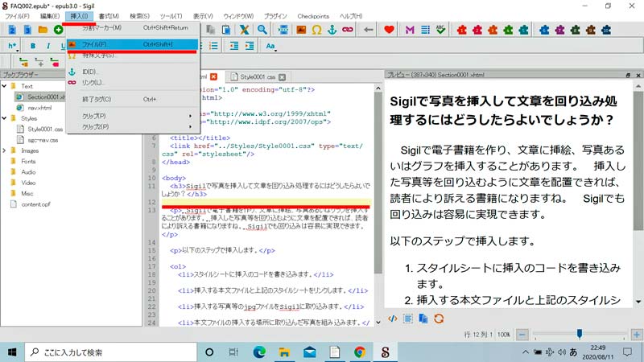Viewport: 644px width, 362px height.
Task: Choose リンク(L) from the insert menu
Action: pos(93,82)
